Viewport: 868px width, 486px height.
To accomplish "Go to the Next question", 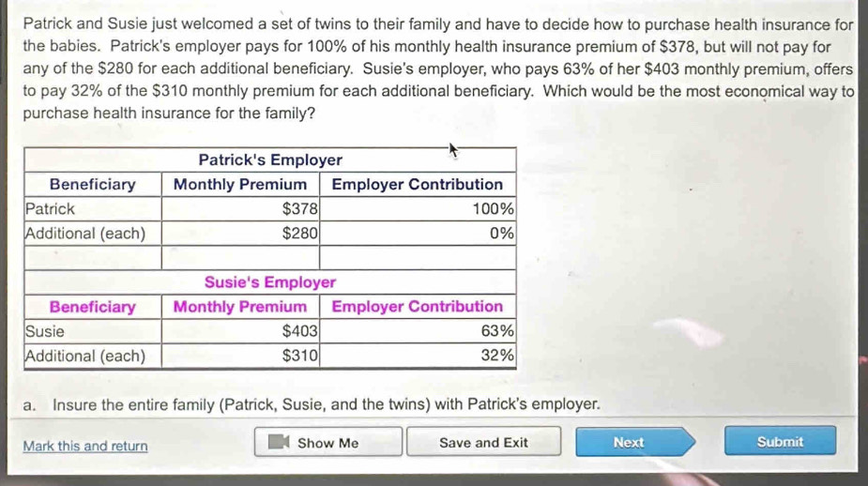I will point(629,442).
